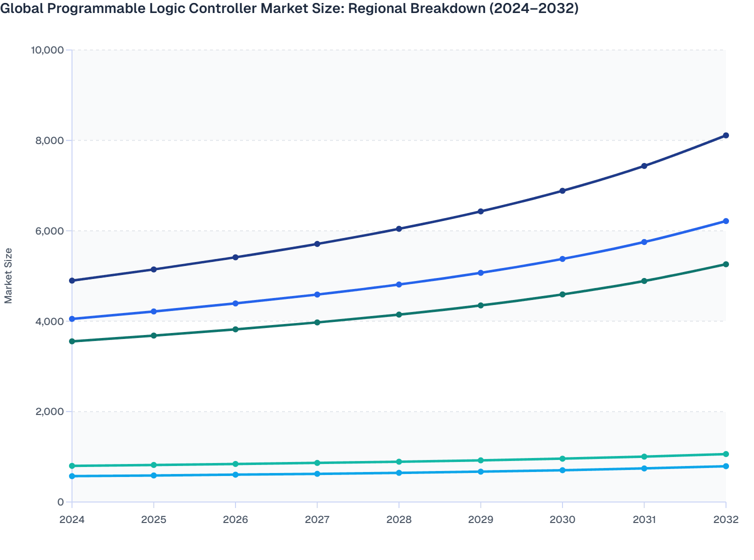Screen dimensions: 754x560
Task: Click the chart title text
Action: tap(289, 8)
